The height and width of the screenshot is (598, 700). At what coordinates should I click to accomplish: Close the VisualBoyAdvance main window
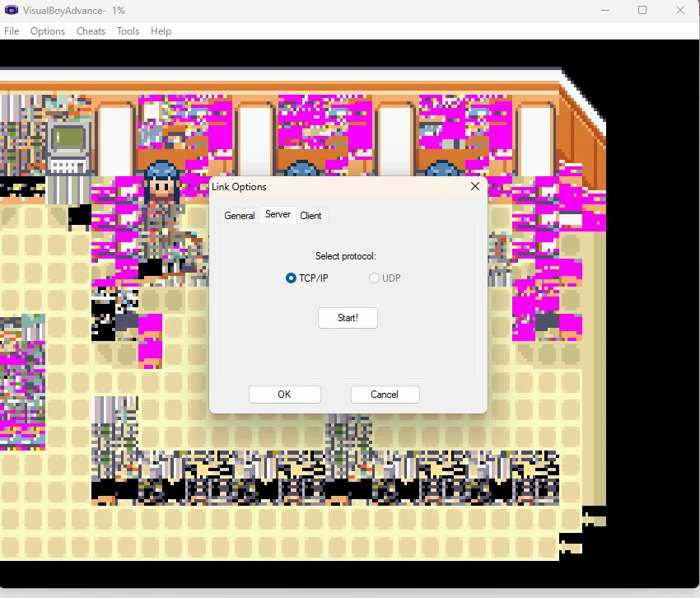click(680, 10)
